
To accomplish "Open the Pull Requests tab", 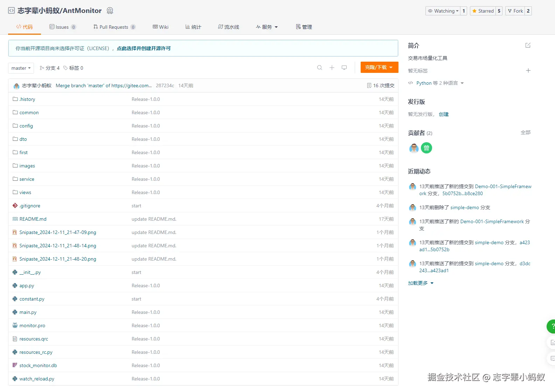I will [115, 27].
